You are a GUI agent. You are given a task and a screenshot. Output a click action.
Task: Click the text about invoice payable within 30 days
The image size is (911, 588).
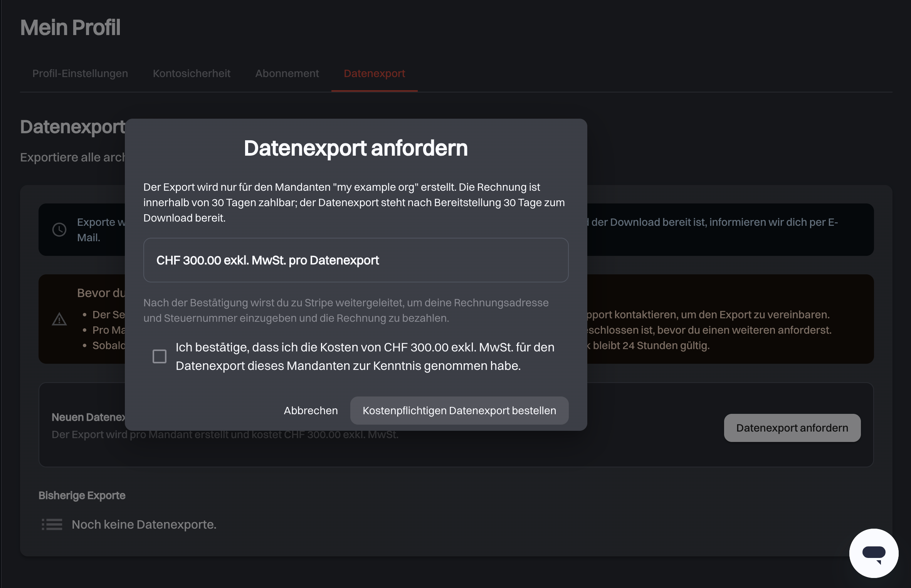354,202
